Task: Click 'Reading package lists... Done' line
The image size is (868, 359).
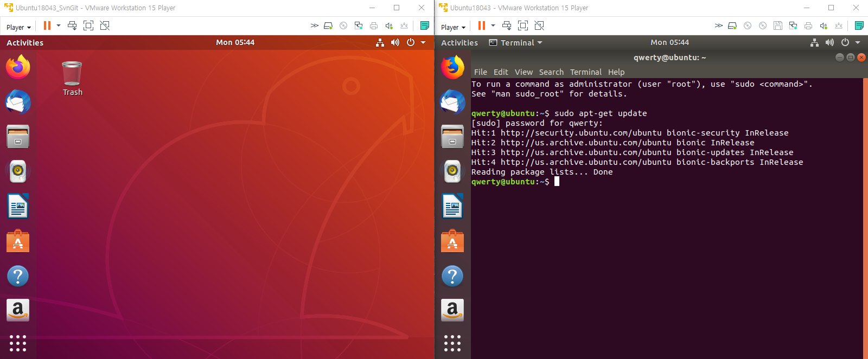Action: 542,172
